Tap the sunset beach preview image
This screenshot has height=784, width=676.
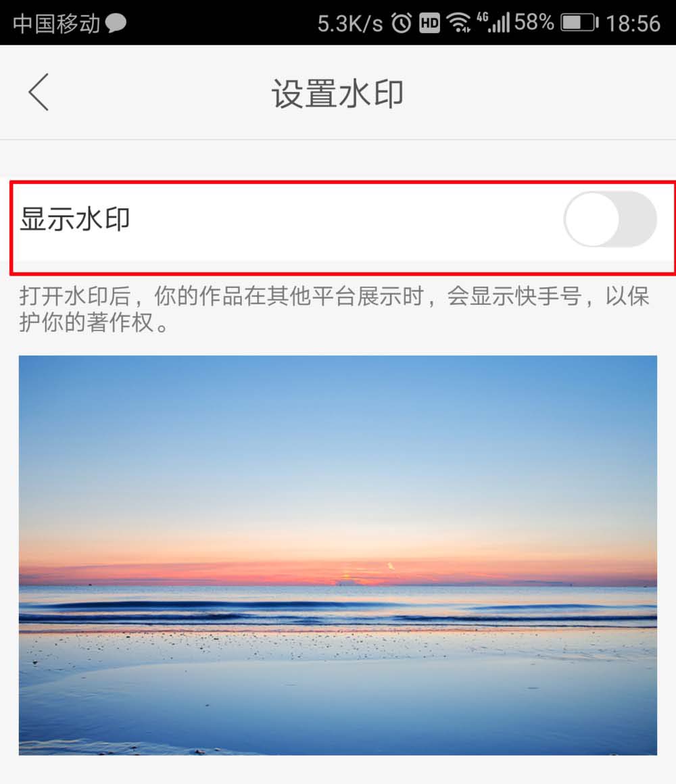tap(338, 555)
